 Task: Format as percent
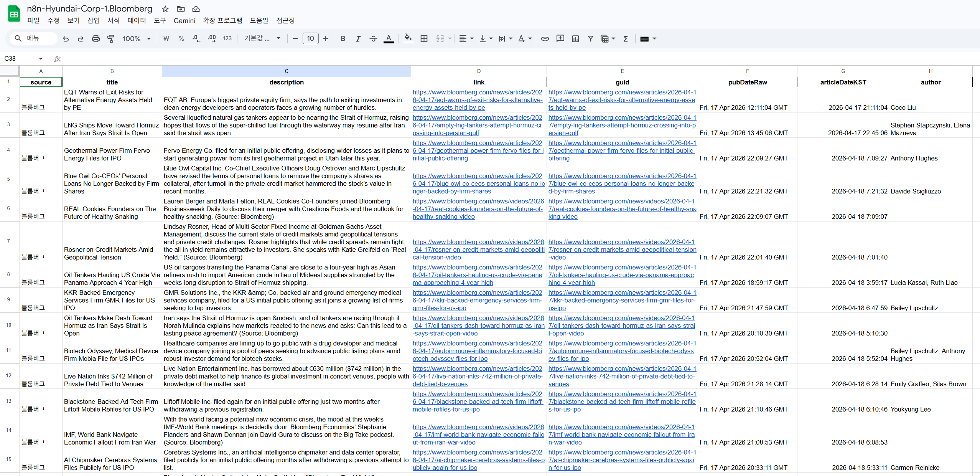pos(181,38)
